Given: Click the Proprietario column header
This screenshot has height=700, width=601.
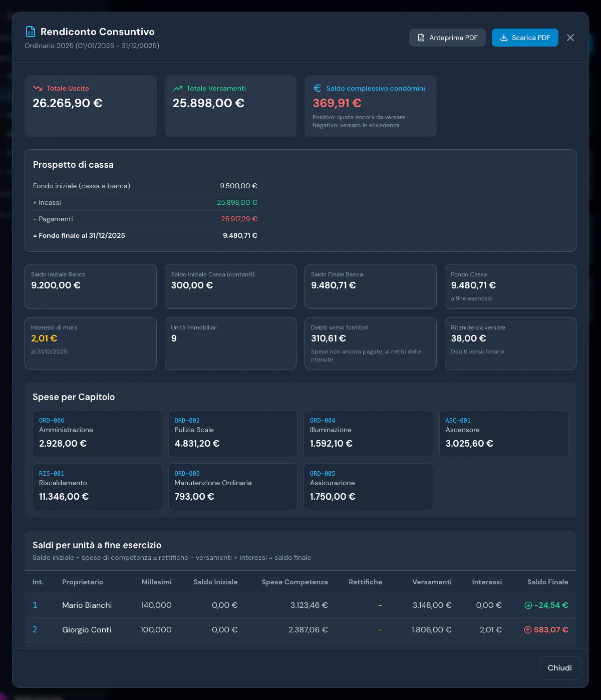Looking at the screenshot, I should click(83, 582).
